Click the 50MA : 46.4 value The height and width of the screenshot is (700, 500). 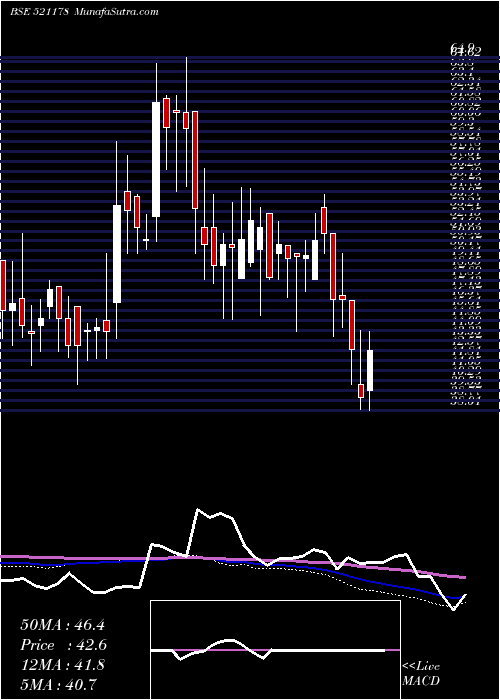(x=62, y=625)
